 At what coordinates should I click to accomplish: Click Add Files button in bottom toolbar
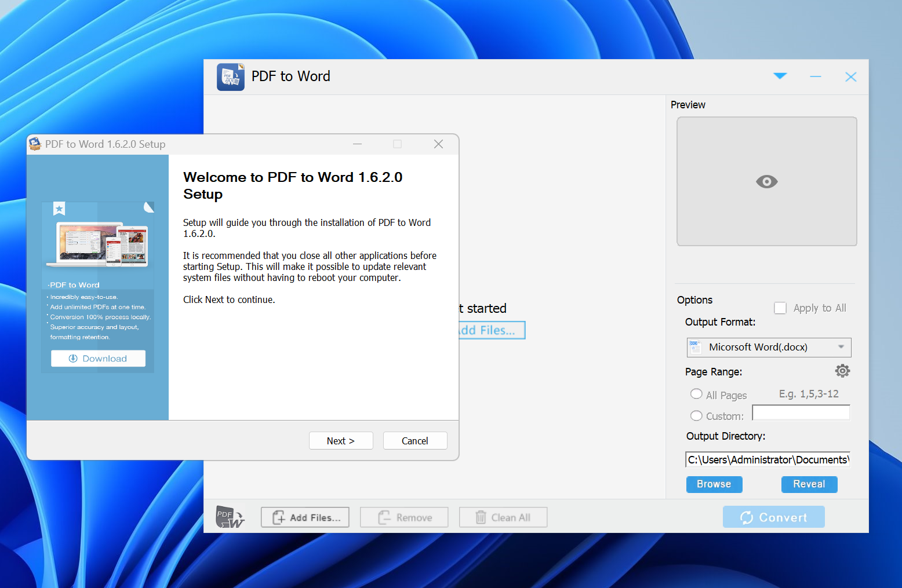pos(305,517)
